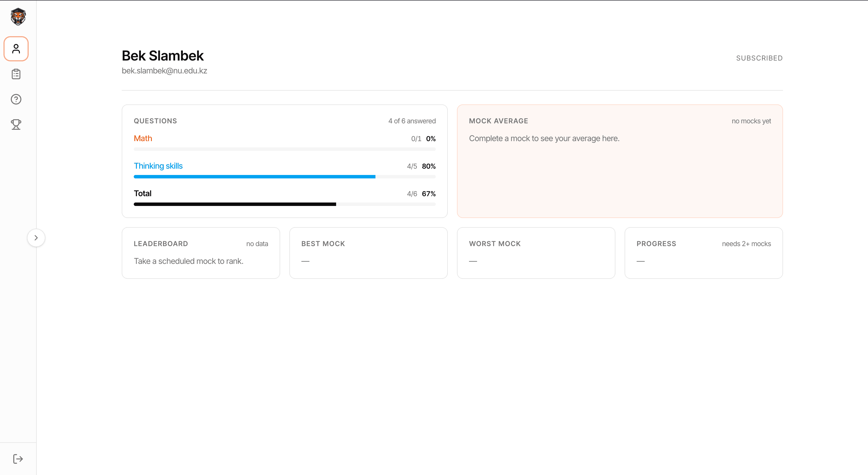Click the Total row label
The width and height of the screenshot is (868, 475).
tap(143, 194)
